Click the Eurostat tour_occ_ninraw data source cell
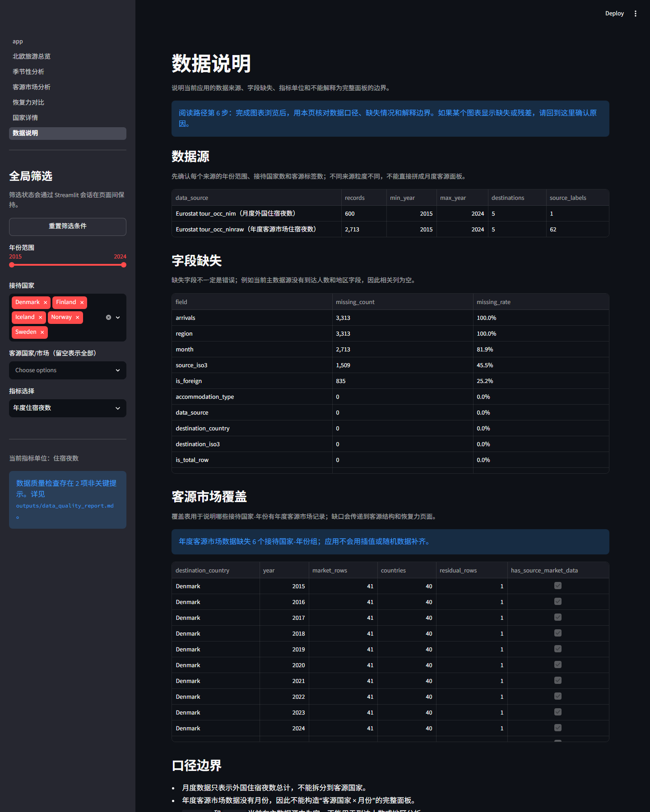The image size is (650, 812). (x=256, y=229)
